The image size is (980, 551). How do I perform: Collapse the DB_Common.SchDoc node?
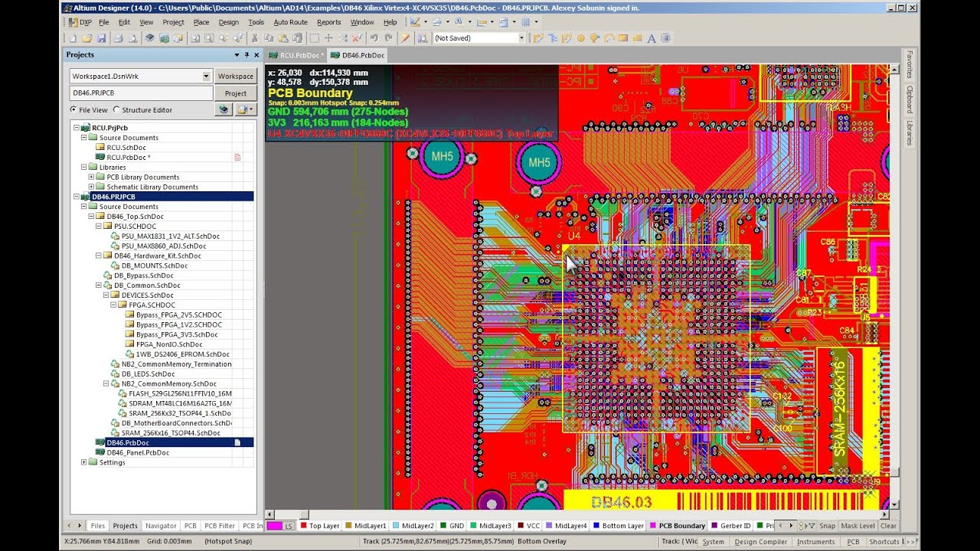[99, 285]
